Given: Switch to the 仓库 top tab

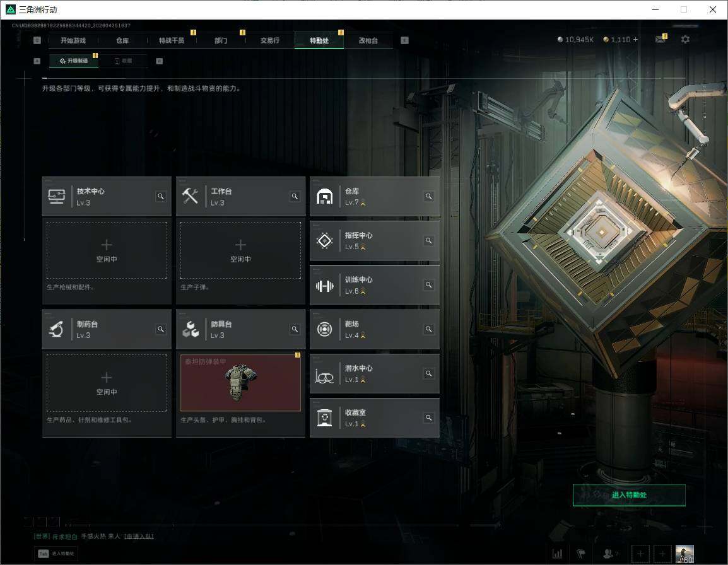Looking at the screenshot, I should [122, 40].
